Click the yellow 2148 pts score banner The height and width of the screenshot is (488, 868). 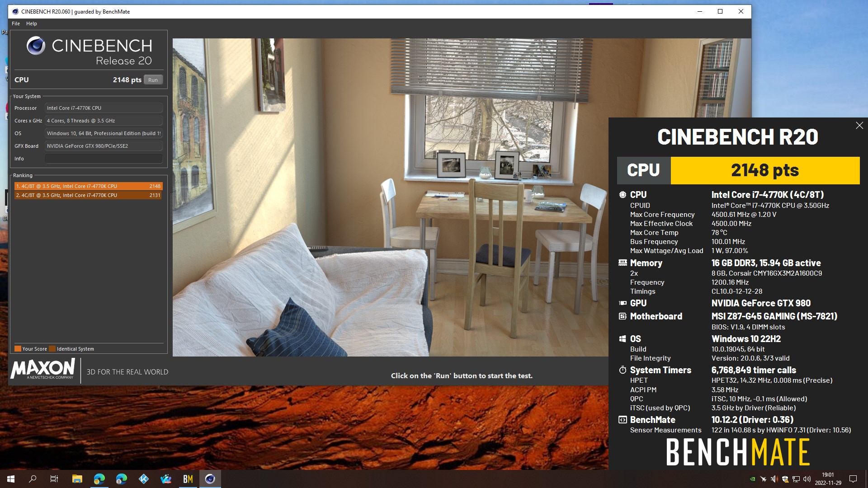coord(765,170)
